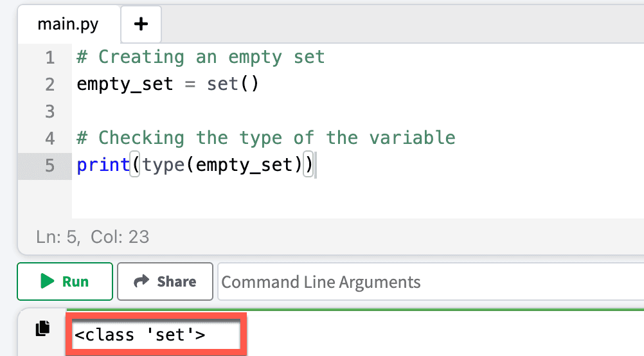Click the <class 'set'> output text
Screen dimensions: 644x356
click(x=139, y=335)
